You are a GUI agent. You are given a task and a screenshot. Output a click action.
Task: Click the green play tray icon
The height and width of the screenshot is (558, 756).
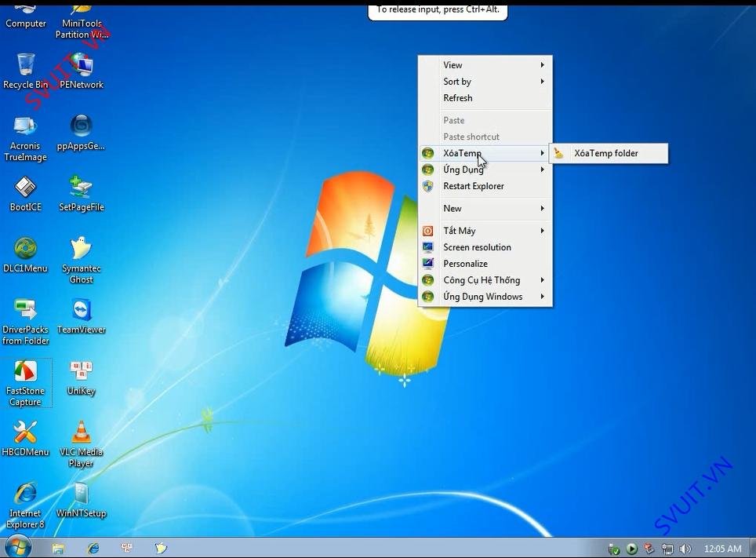coord(631,549)
